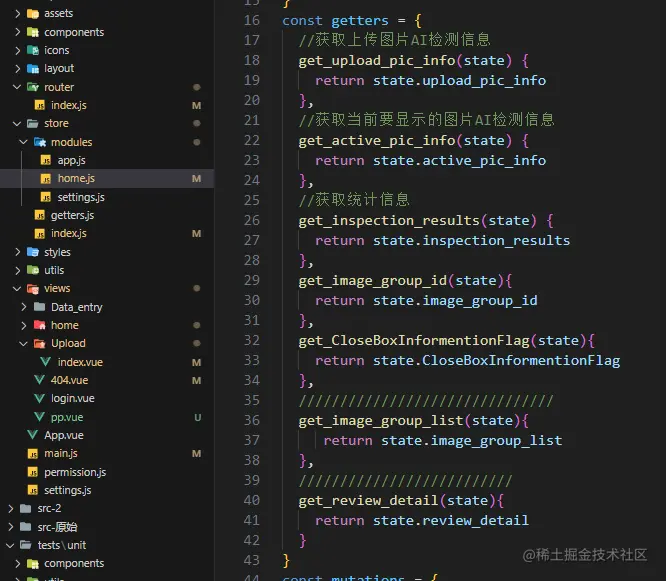Click the utils folder icon
The height and width of the screenshot is (581, 666).
pyautogui.click(x=33, y=270)
